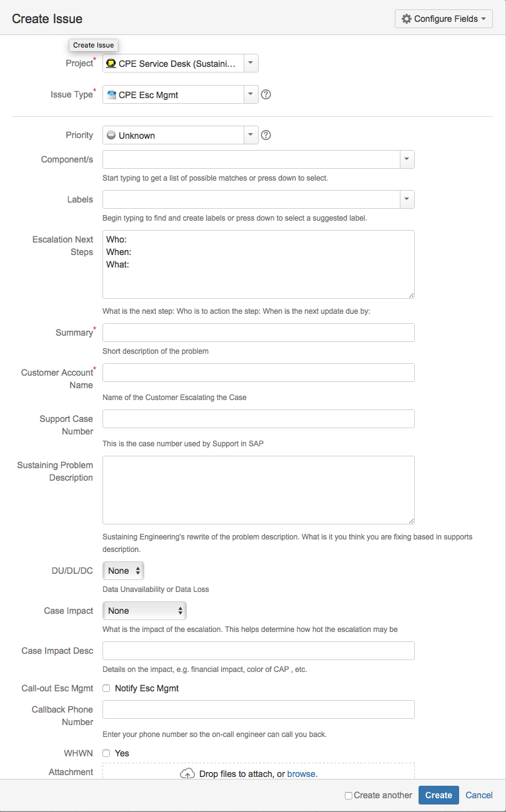
Task: Click the CPE Esc Mgmt issue type icon
Action: [x=111, y=95]
